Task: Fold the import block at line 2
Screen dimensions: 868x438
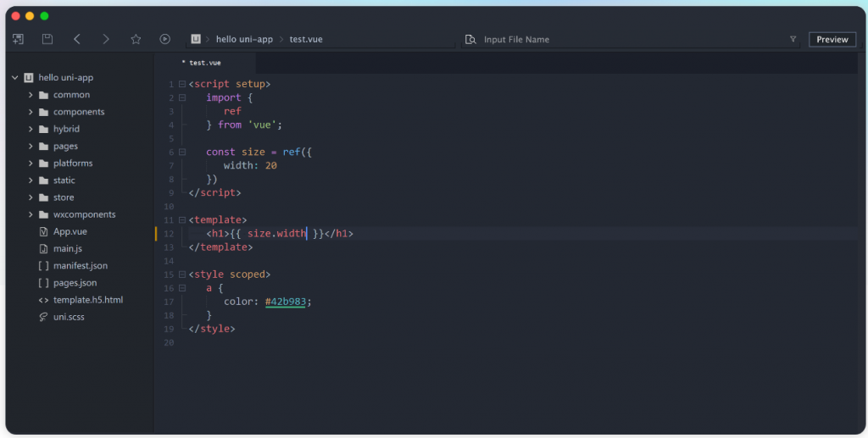Action: pos(182,98)
